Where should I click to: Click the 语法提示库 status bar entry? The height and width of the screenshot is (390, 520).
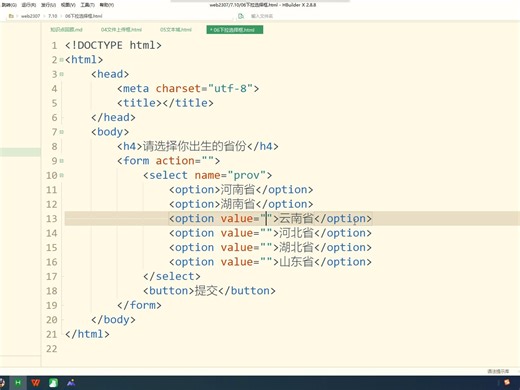(x=498, y=371)
